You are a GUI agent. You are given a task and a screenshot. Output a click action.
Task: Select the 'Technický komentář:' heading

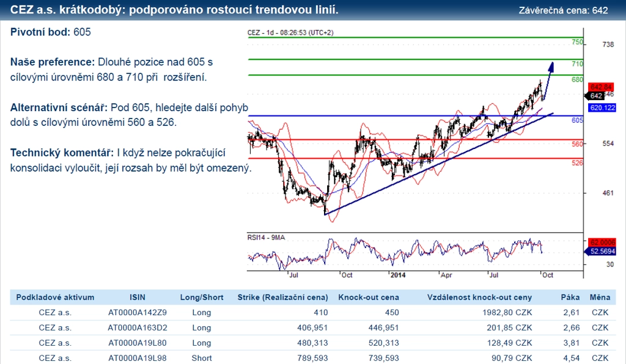pyautogui.click(x=62, y=153)
